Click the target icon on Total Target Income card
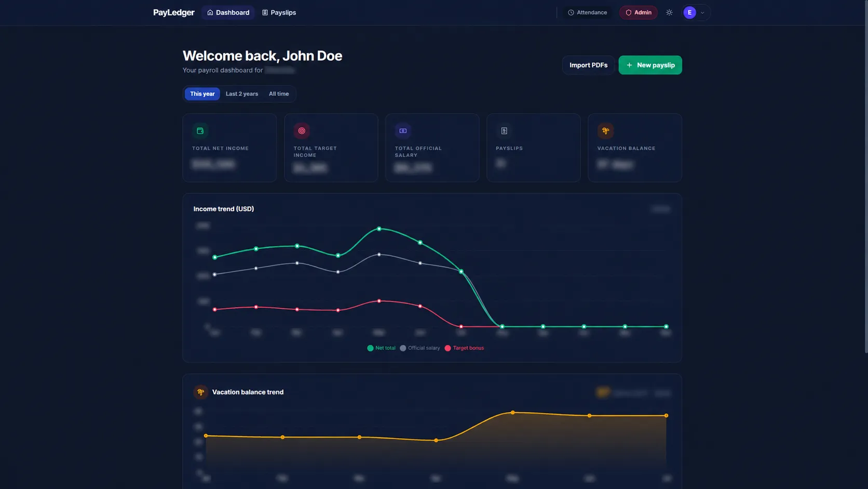The width and height of the screenshot is (868, 489). tap(302, 131)
